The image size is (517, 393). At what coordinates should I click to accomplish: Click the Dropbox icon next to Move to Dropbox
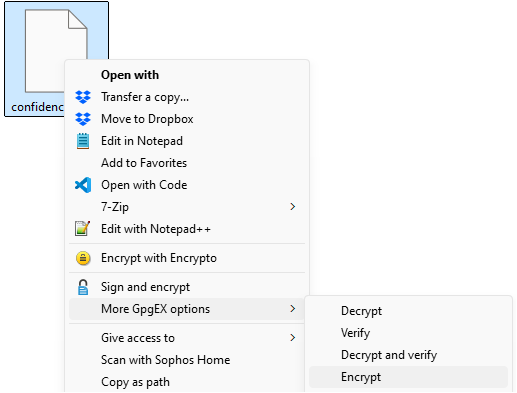coord(83,119)
